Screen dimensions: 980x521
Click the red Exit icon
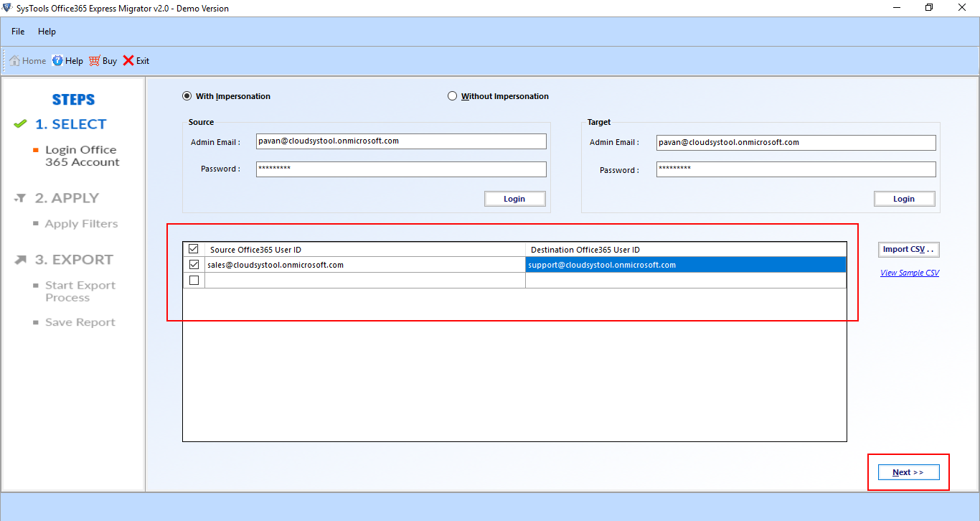pos(128,61)
